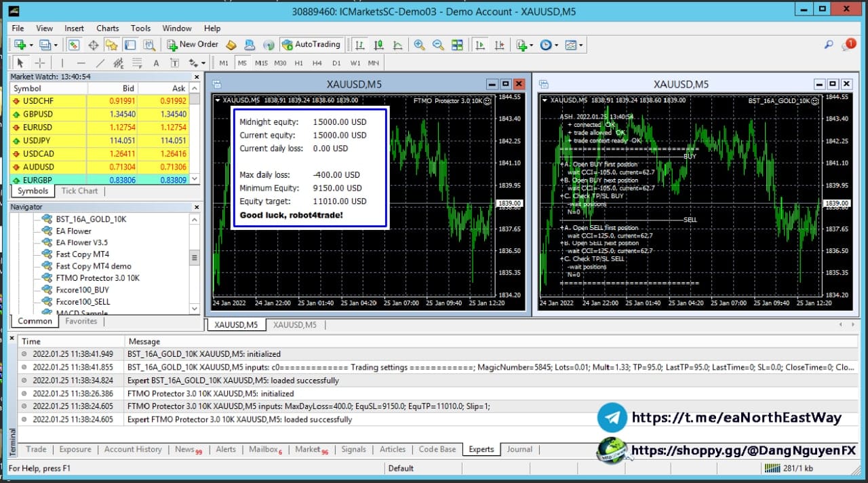Zoom out on the chart
This screenshot has height=483, width=868.
(x=438, y=45)
